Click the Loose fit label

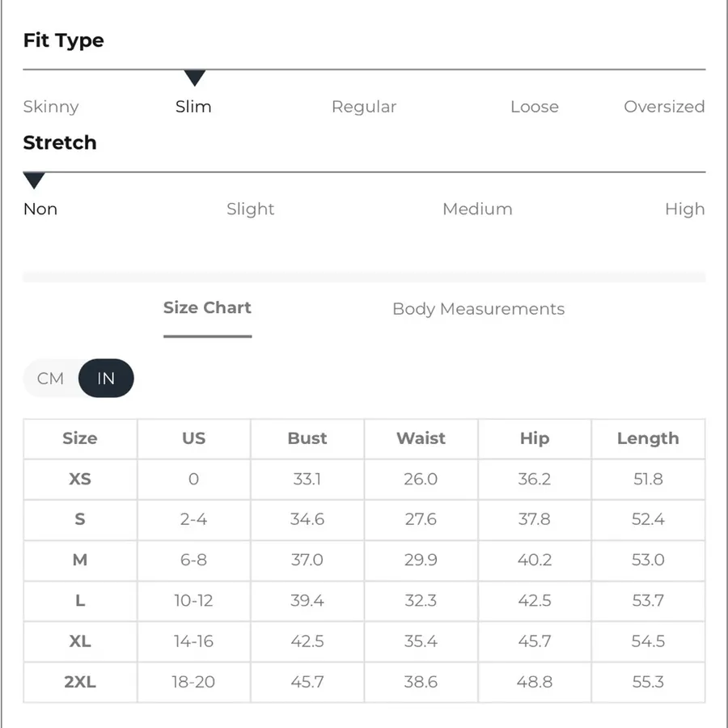click(x=535, y=107)
